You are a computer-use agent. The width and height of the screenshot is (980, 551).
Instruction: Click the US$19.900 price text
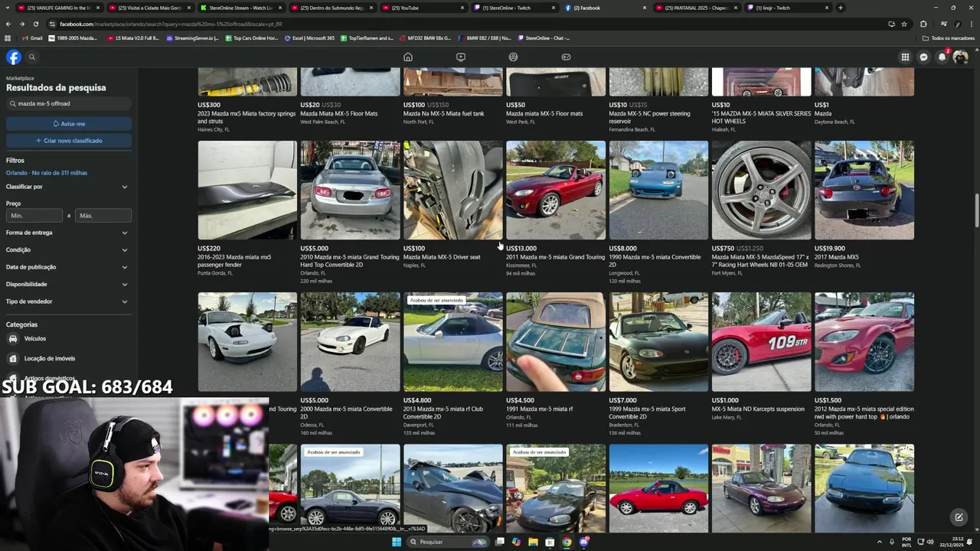830,249
